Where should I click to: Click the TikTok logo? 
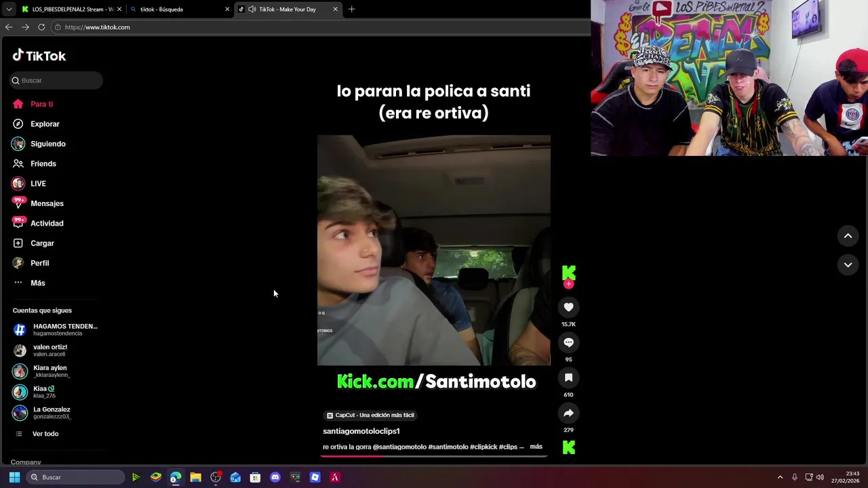(x=39, y=56)
